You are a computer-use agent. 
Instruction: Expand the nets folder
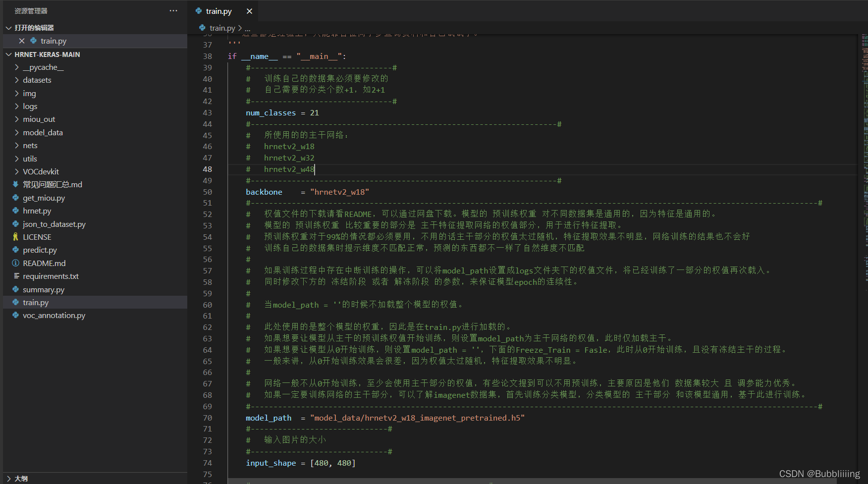click(17, 146)
